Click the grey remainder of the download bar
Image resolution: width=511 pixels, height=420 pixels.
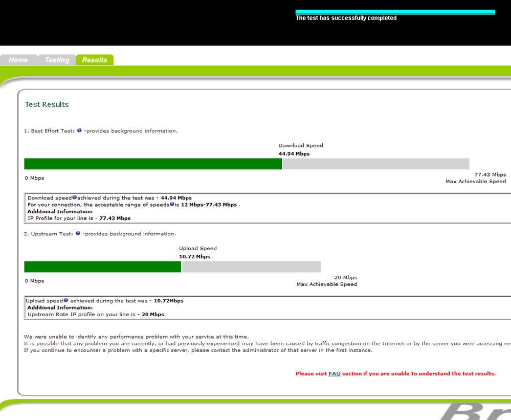click(x=375, y=164)
